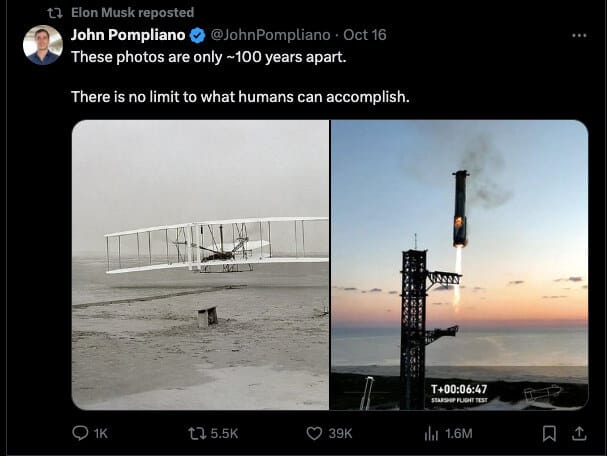The height and width of the screenshot is (456, 607).
Task: Click the 1.6M views count
Action: (x=459, y=433)
